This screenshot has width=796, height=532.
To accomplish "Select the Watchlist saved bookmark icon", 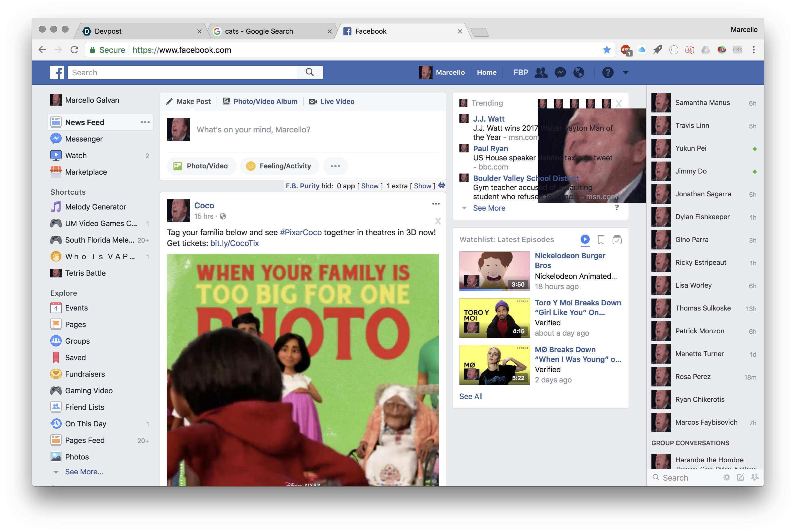I will (601, 240).
